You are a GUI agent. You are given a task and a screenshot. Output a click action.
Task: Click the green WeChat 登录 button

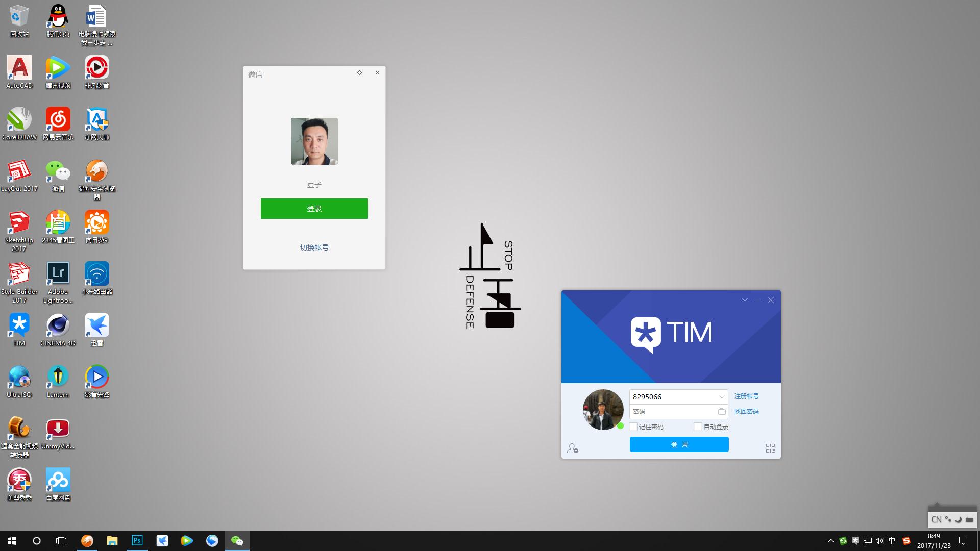[x=314, y=209]
